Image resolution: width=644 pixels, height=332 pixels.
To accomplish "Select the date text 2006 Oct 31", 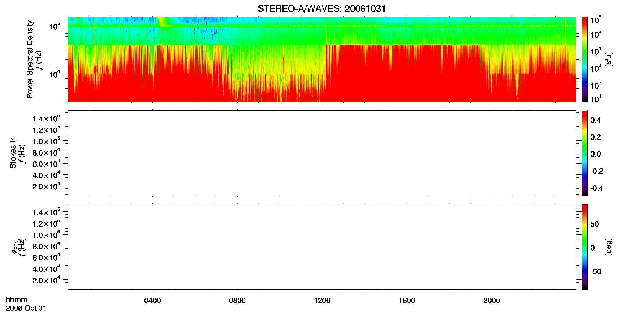I will [x=26, y=308].
